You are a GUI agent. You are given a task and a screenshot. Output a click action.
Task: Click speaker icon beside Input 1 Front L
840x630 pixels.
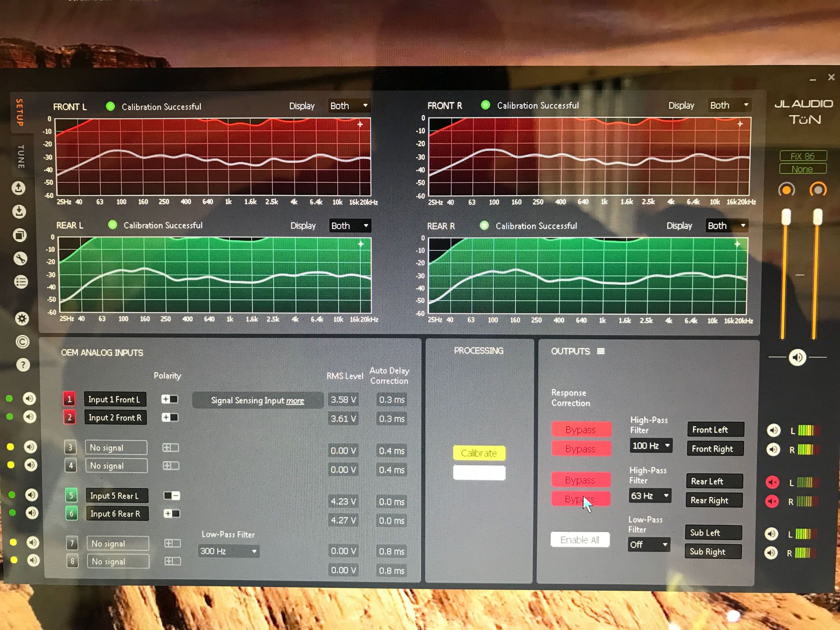coord(29,398)
